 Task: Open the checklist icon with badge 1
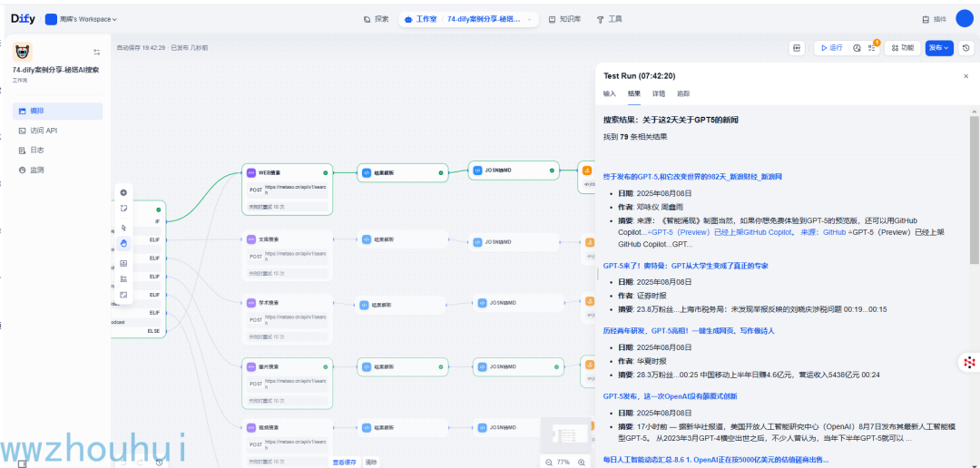click(872, 48)
